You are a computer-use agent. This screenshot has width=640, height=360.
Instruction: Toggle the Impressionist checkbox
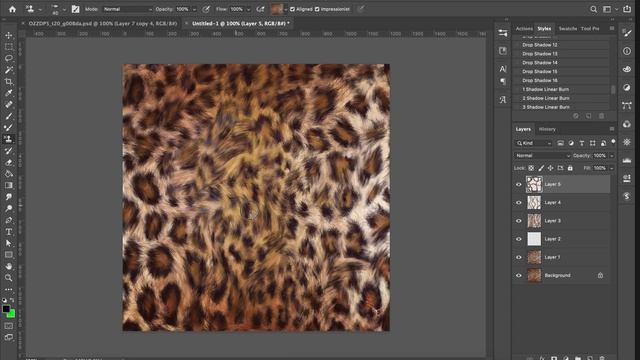[317, 9]
